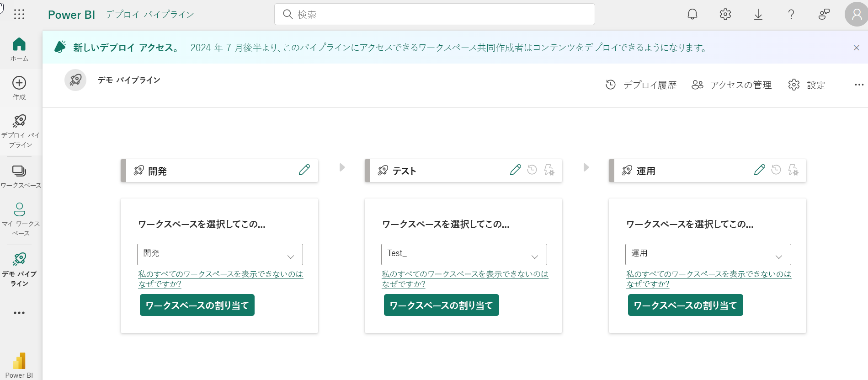Viewport: 868px width, 380px height.
Task: Open the app launcher grid icon
Action: pos(19,14)
